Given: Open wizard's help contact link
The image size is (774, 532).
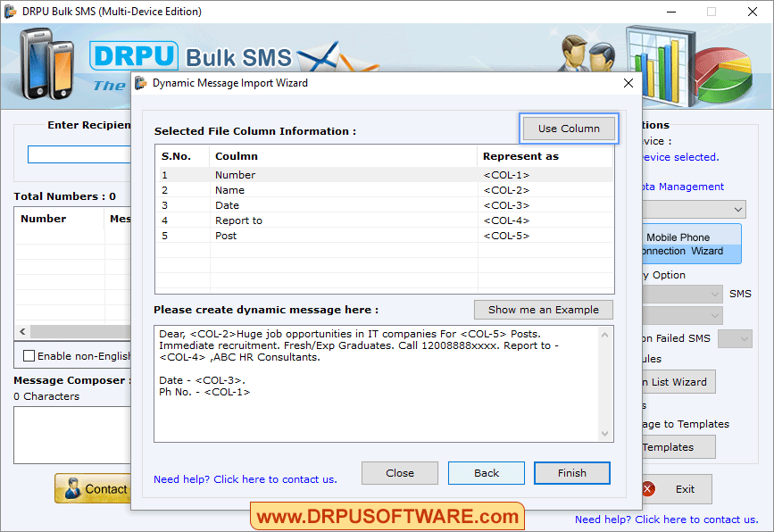Looking at the screenshot, I should [x=246, y=479].
